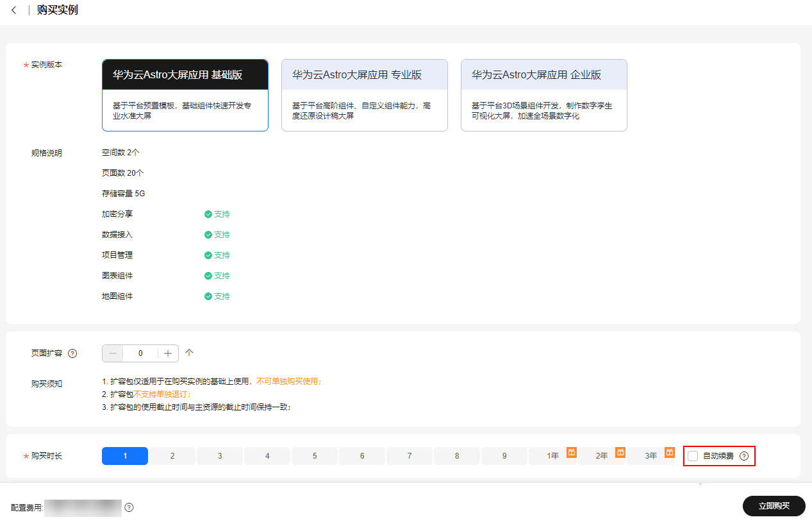Click orange text 不支持单独退订
Screen dimensions: 812x524
pos(162,394)
